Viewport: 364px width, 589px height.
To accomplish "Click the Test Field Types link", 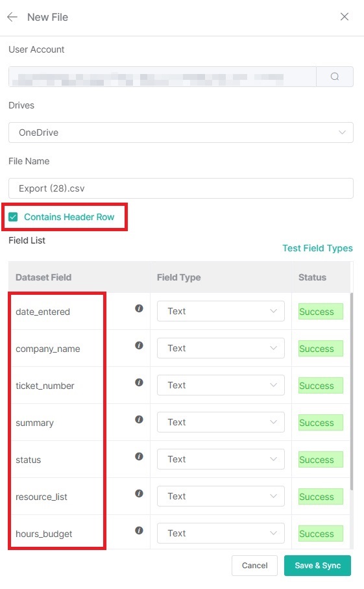I will 317,248.
